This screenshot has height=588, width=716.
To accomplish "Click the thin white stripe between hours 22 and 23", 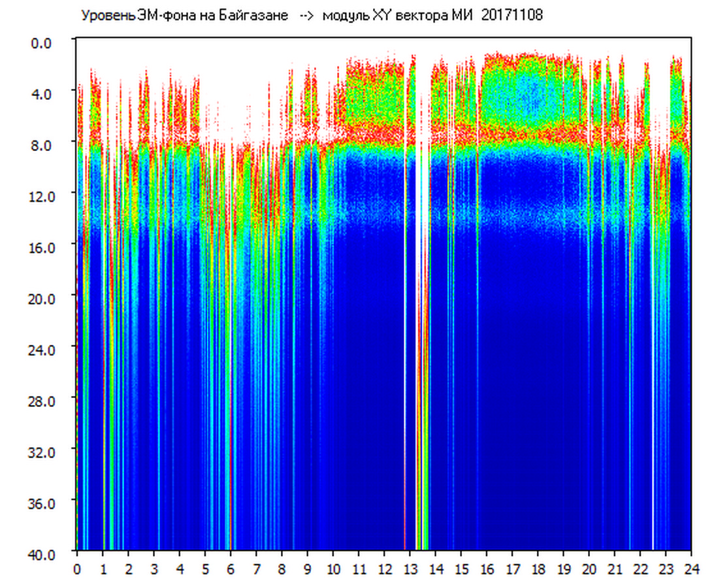I will pos(653,457).
